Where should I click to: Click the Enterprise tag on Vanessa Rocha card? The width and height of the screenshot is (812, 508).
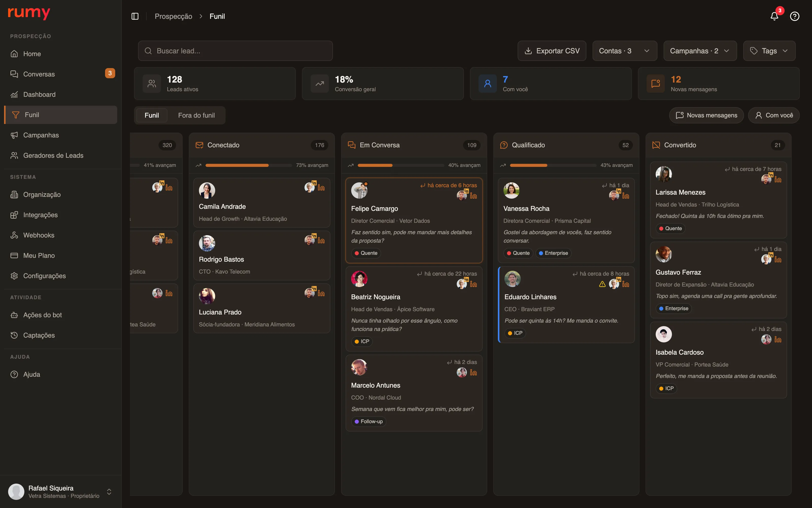click(553, 253)
